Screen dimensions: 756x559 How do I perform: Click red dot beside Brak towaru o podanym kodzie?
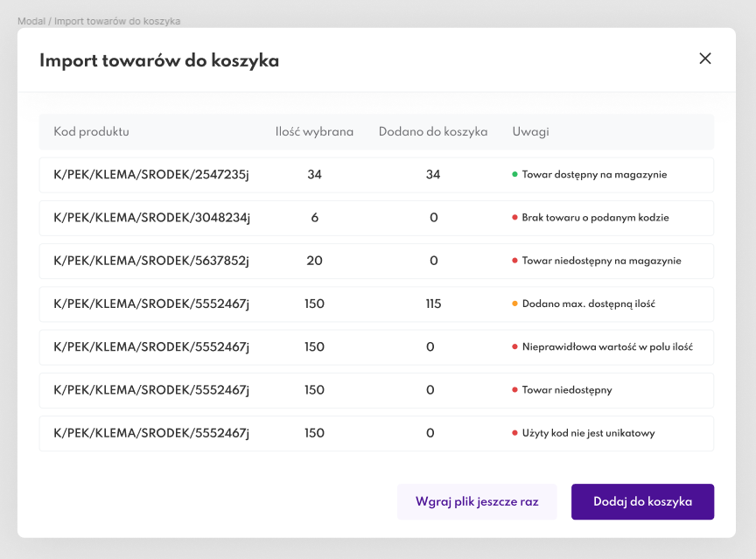tap(514, 218)
